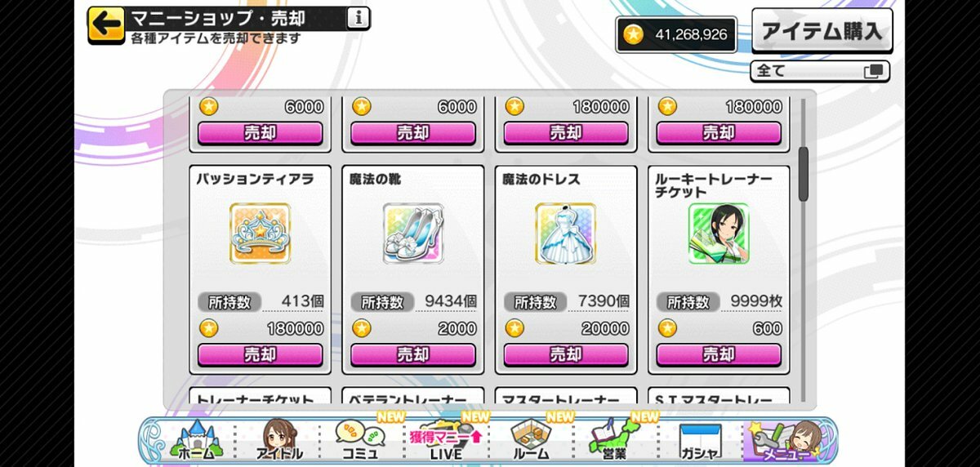Sell 魔法のドレス with its 売却 button
Screen dimensions: 980x467
point(565,355)
